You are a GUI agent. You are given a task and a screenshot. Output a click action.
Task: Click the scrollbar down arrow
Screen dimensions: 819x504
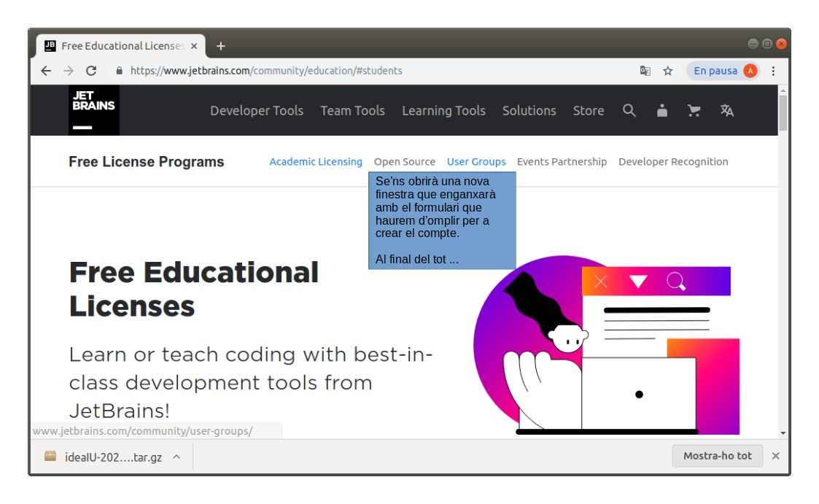pos(783,433)
